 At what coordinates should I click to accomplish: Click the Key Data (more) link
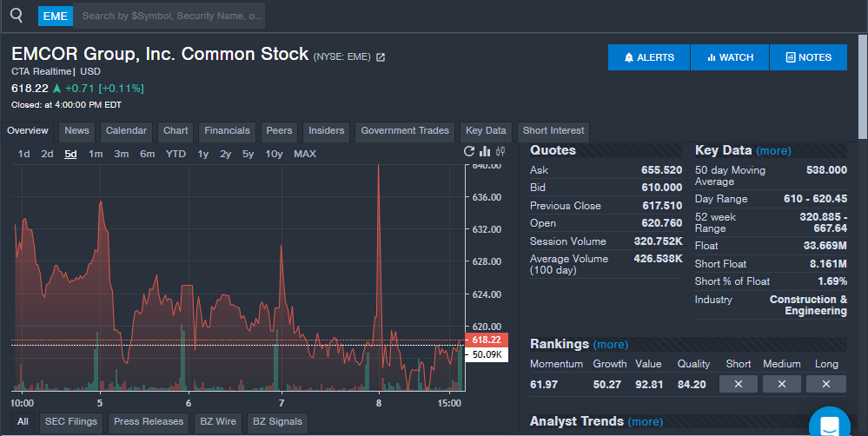coord(773,151)
